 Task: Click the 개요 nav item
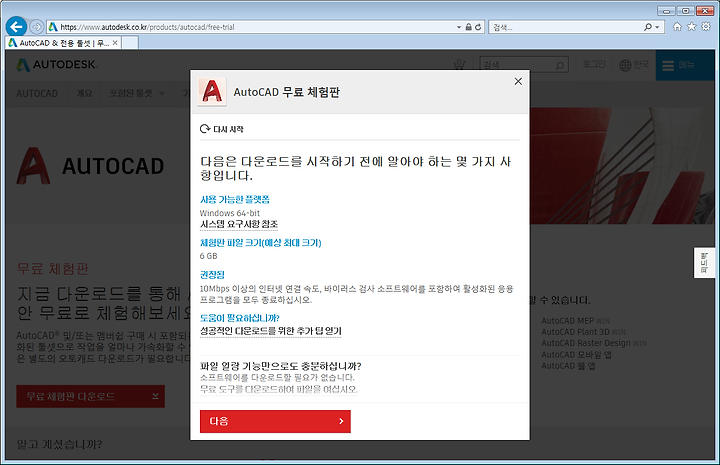coord(84,93)
